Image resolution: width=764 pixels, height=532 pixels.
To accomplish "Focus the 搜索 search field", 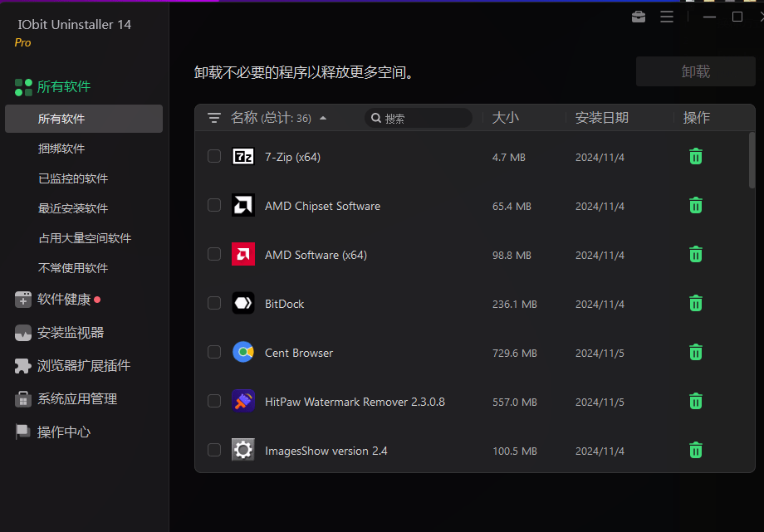I will pos(418,118).
